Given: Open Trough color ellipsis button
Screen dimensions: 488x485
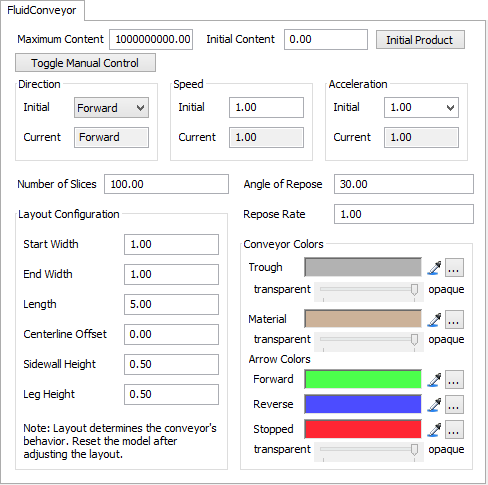Looking at the screenshot, I should 454,268.
